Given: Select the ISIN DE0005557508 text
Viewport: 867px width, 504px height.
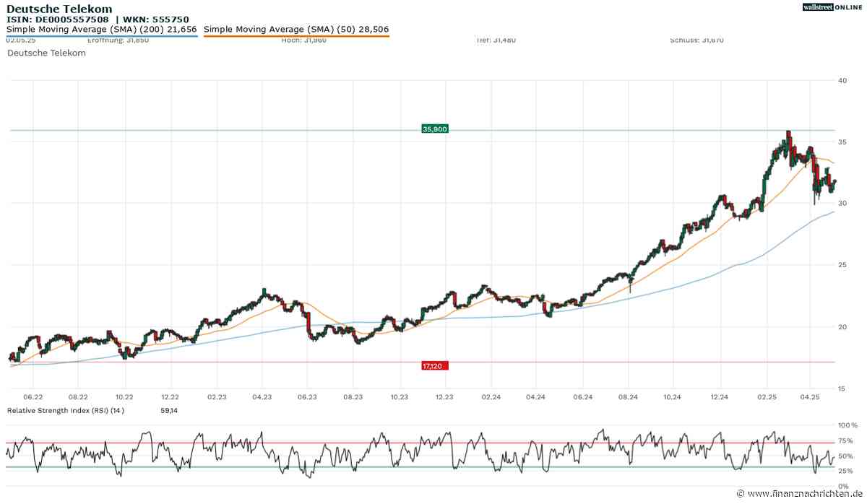Looking at the screenshot, I should point(58,19).
